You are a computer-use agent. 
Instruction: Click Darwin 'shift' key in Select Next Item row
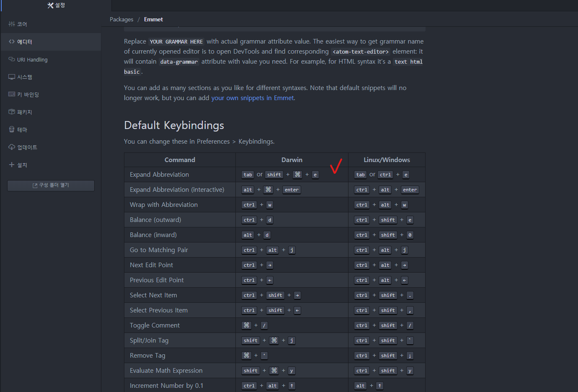[275, 295]
